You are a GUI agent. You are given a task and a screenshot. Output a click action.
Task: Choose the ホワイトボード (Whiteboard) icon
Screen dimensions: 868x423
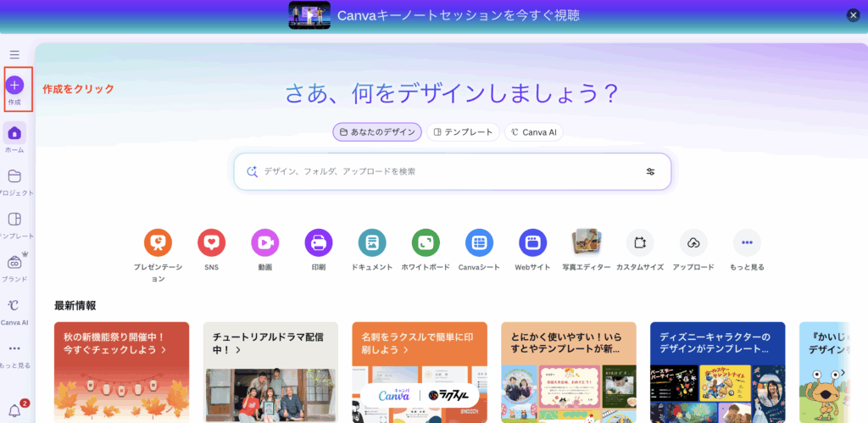click(x=426, y=243)
